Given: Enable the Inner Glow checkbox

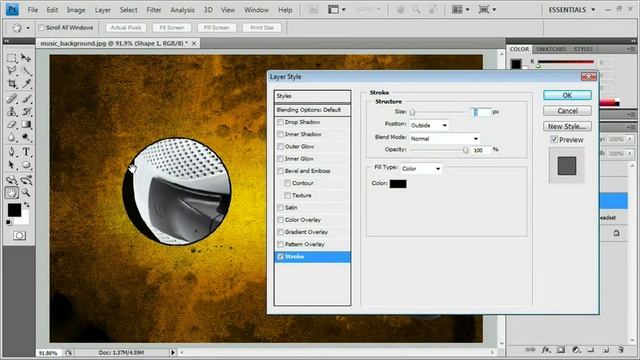Looking at the screenshot, I should [280, 159].
